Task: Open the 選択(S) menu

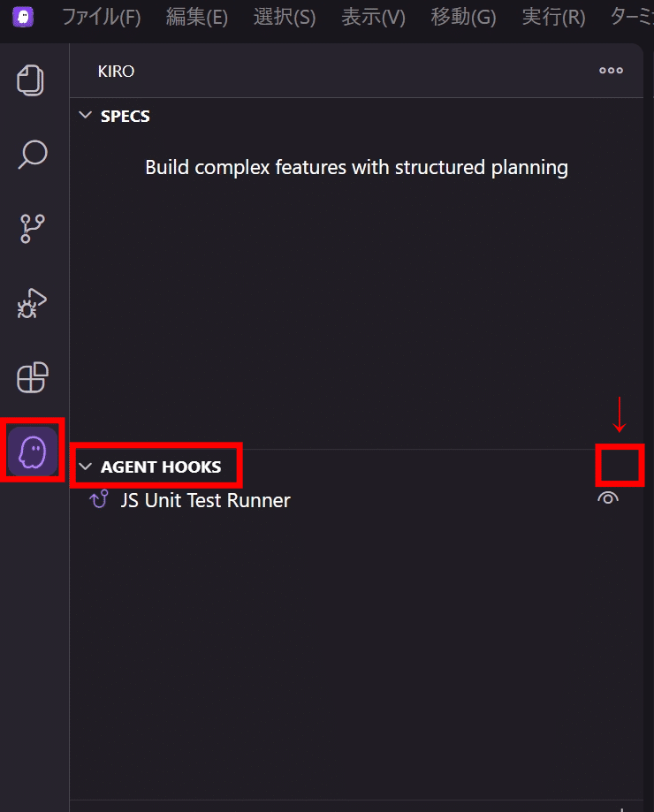Action: click(285, 18)
